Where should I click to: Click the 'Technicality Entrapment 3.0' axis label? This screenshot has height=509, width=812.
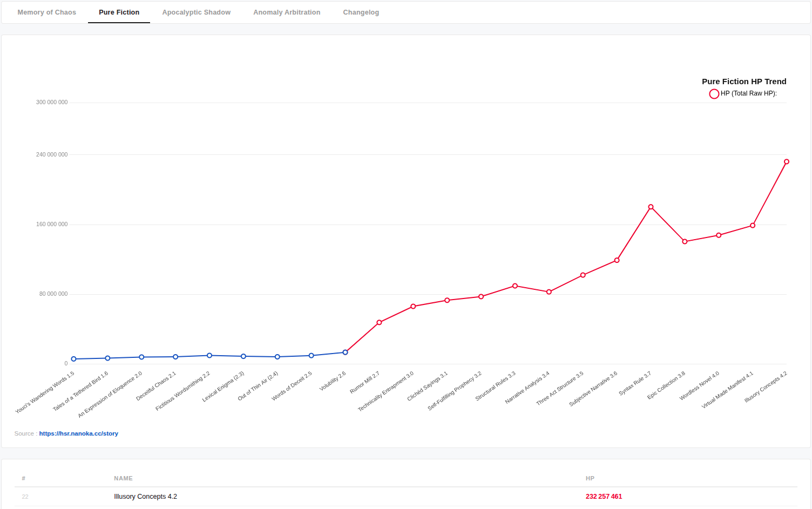[x=386, y=391]
